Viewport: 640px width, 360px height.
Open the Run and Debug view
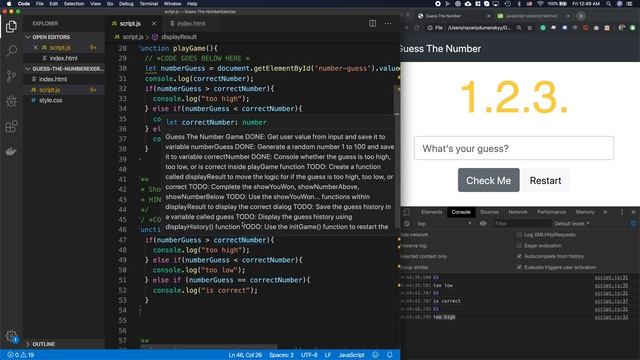[x=11, y=101]
